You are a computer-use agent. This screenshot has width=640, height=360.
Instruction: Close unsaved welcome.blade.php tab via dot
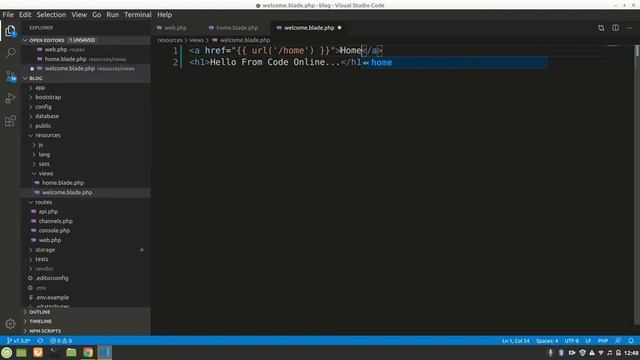click(339, 28)
